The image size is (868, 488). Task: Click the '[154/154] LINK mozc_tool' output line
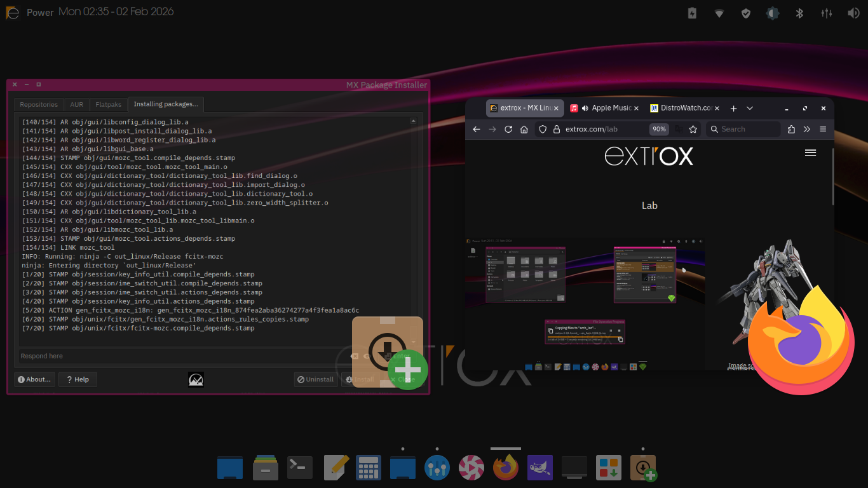69,247
